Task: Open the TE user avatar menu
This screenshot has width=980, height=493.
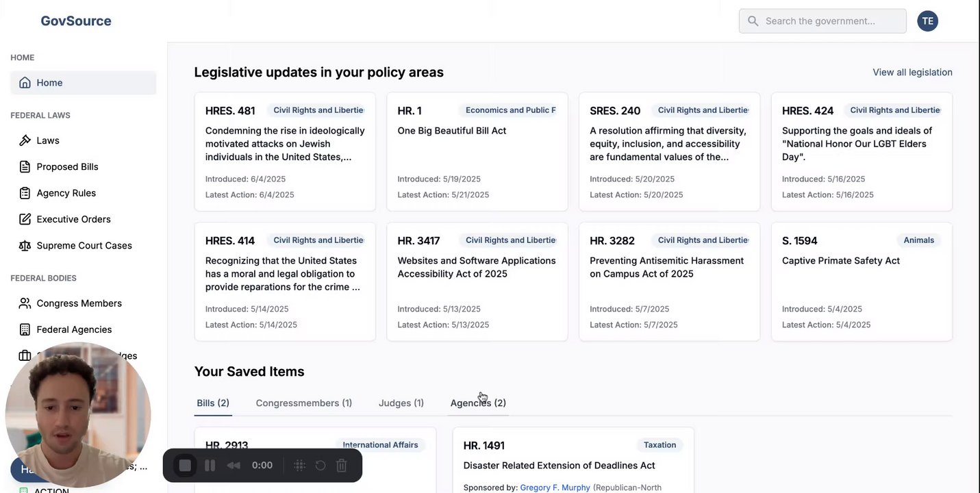Action: [927, 21]
